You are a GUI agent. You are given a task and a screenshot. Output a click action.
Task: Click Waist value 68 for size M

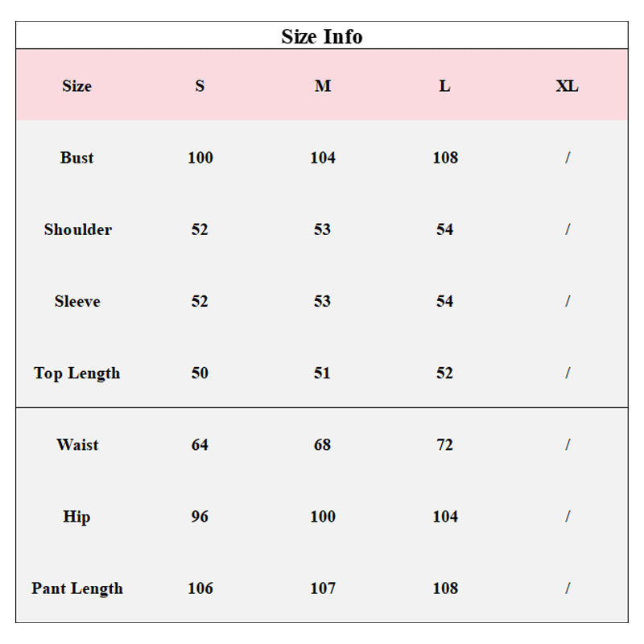coord(323,444)
